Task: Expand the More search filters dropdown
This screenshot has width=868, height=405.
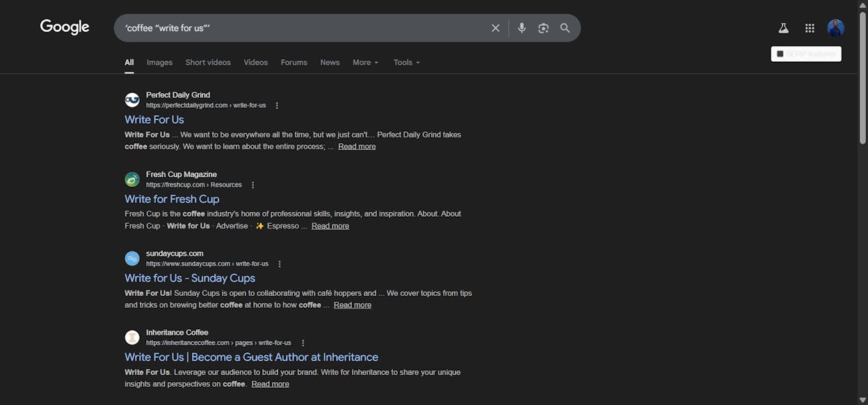Action: pyautogui.click(x=365, y=63)
